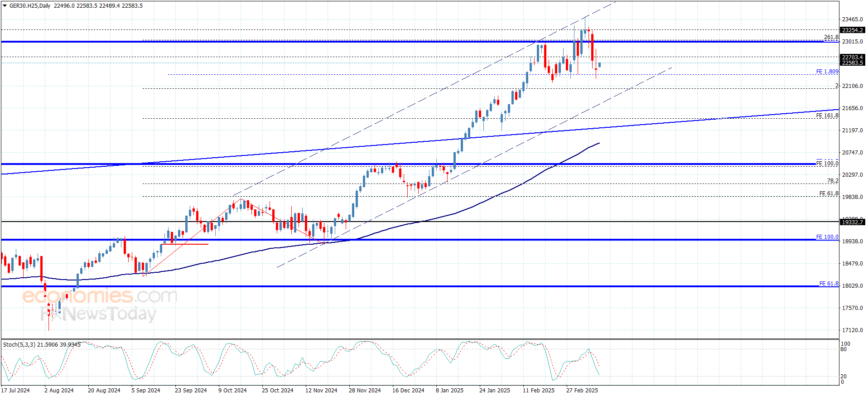Select the short red horizontal line
Image resolution: width=868 pixels, height=396 pixels.
click(x=185, y=244)
